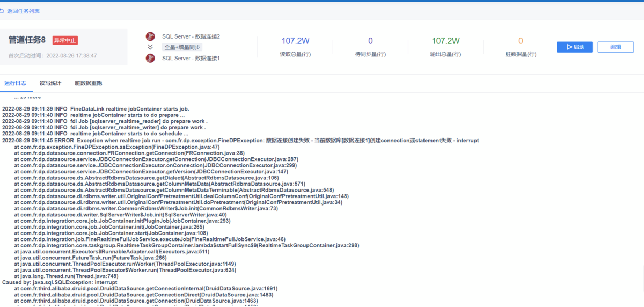644x307 pixels.
Task: Click the 脏数据量(行) label
Action: [x=521, y=54]
